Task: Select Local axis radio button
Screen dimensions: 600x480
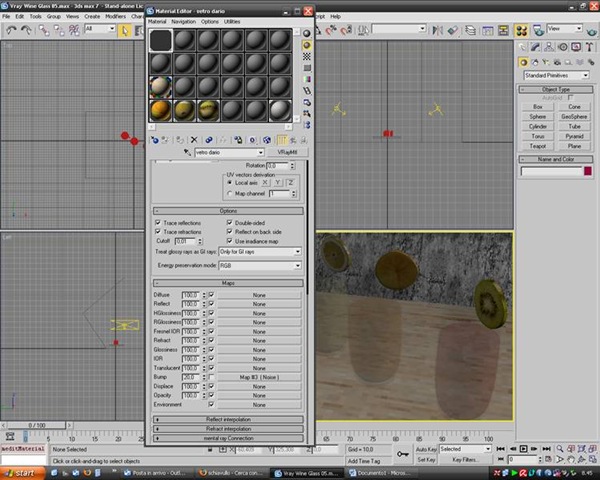Action: click(230, 183)
